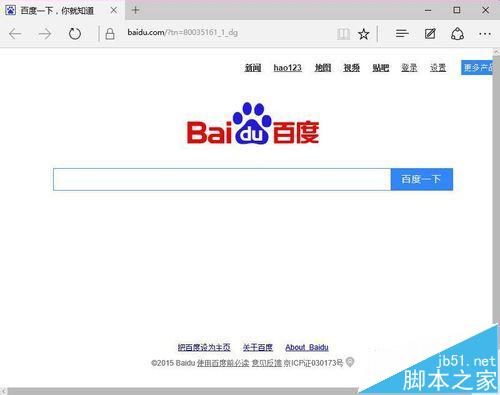Click the Baidu logo
The height and width of the screenshot is (395, 500).
[253, 124]
